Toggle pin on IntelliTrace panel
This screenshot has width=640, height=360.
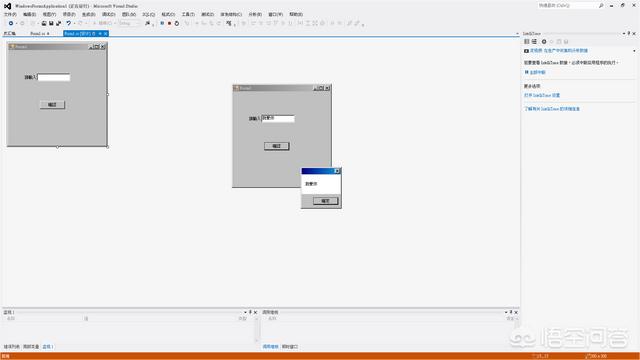629,33
